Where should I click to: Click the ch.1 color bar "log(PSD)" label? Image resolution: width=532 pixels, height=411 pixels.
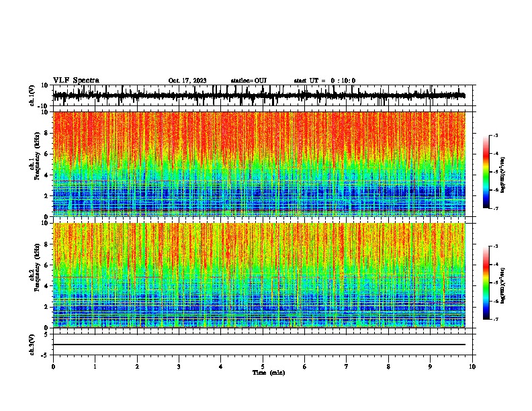tap(503, 175)
